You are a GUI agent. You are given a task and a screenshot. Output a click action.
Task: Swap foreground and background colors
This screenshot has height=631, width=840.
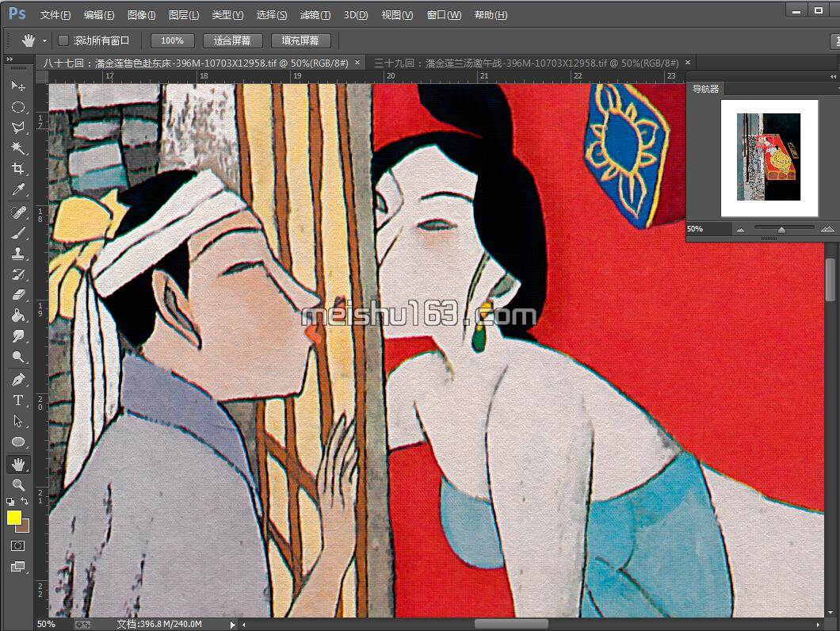click(24, 501)
